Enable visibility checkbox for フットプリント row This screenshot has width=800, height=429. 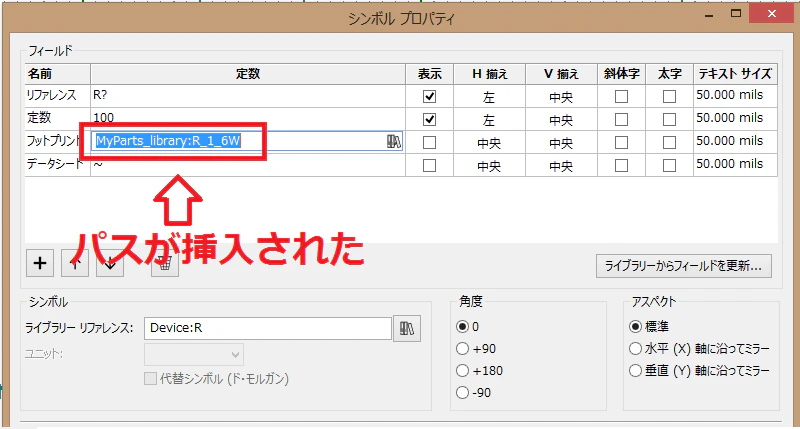click(430, 142)
